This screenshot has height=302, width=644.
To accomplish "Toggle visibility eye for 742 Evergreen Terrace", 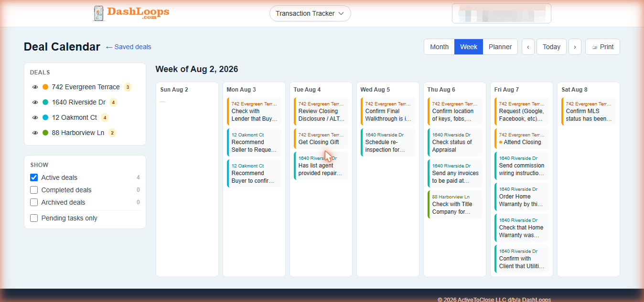I will [35, 87].
